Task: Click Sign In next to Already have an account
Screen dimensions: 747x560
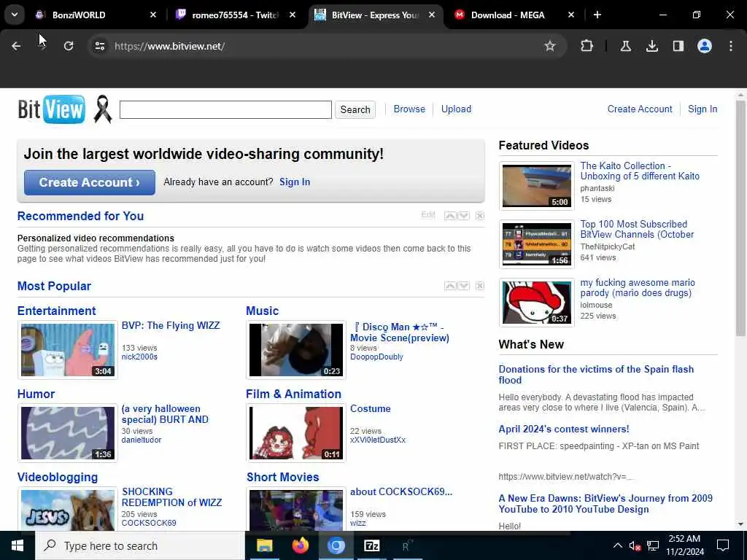Action: pos(295,182)
